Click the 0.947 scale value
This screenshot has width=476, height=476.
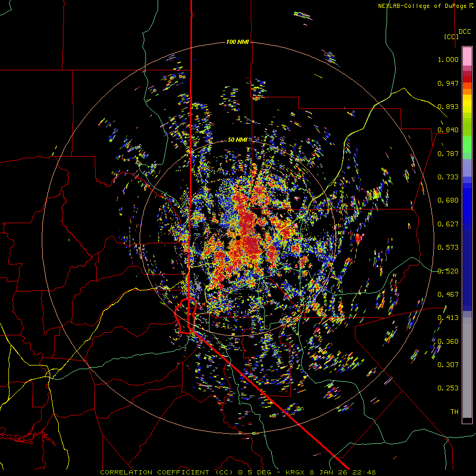click(448, 83)
